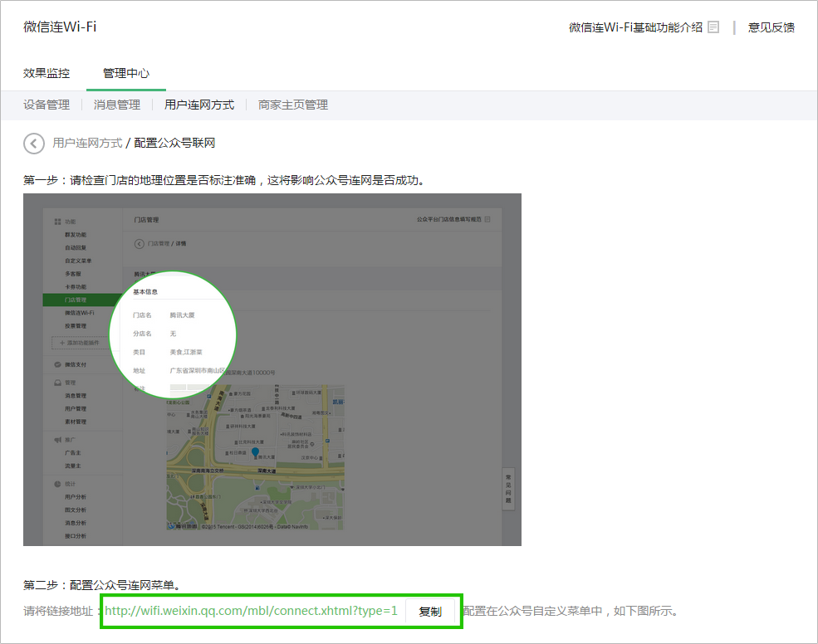Open 微信连Wi-Fi基础功能介绍 help link
The width and height of the screenshot is (818, 644).
tap(635, 27)
